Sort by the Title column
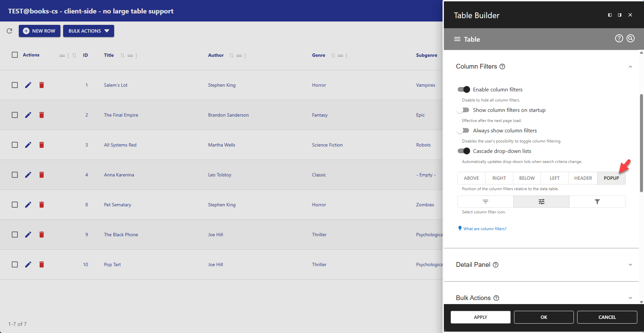 pyautogui.click(x=123, y=55)
